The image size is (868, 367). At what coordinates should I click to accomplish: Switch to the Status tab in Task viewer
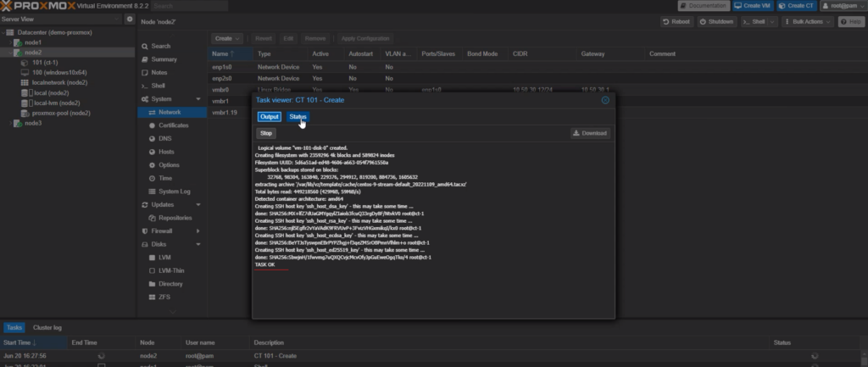[298, 117]
